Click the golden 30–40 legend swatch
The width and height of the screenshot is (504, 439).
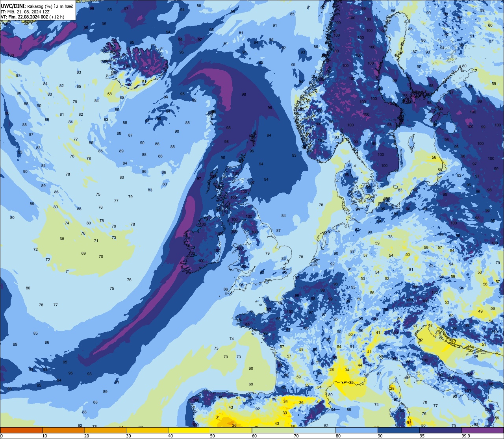147,430
